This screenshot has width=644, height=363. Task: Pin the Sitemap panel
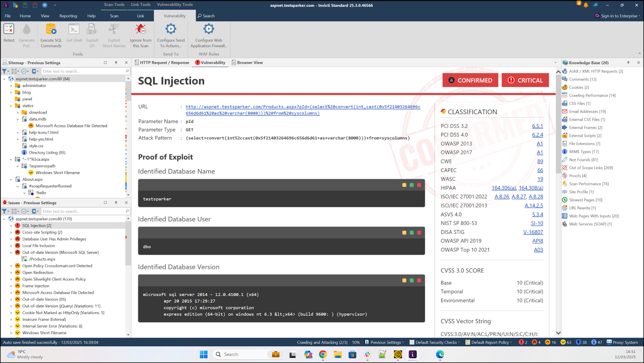116,63
